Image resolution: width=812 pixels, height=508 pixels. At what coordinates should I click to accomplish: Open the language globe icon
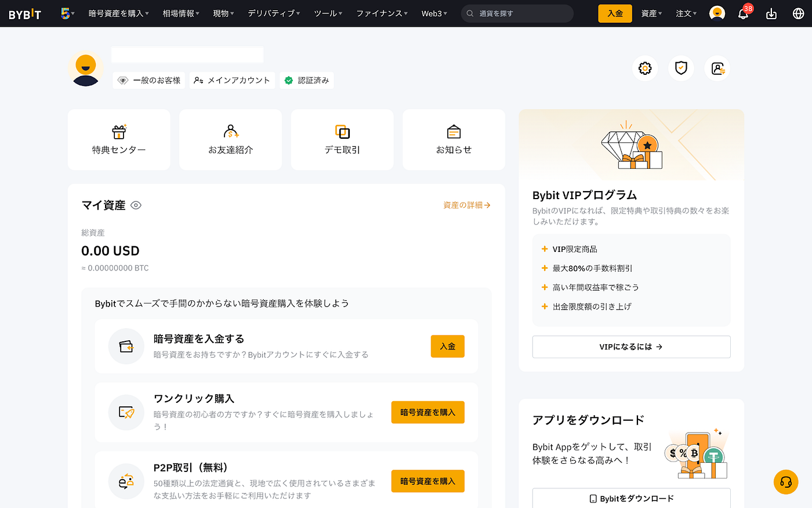pyautogui.click(x=798, y=13)
